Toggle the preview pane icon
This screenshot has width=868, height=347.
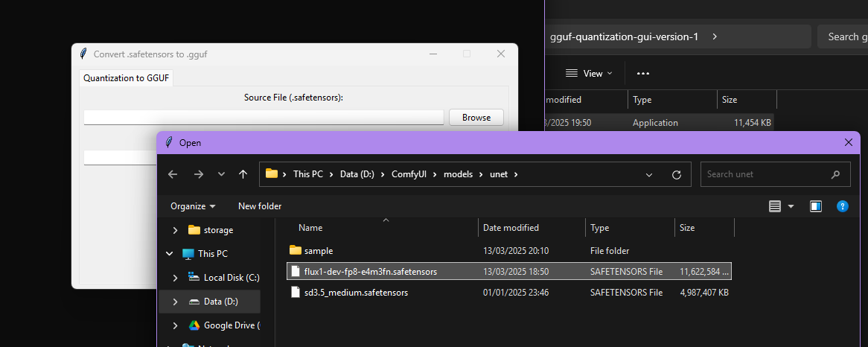click(x=816, y=206)
